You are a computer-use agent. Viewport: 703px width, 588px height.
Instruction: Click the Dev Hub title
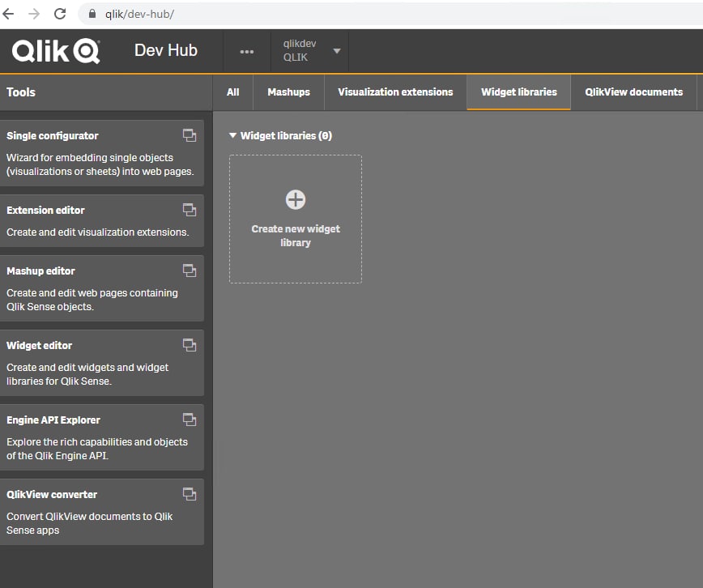[166, 50]
